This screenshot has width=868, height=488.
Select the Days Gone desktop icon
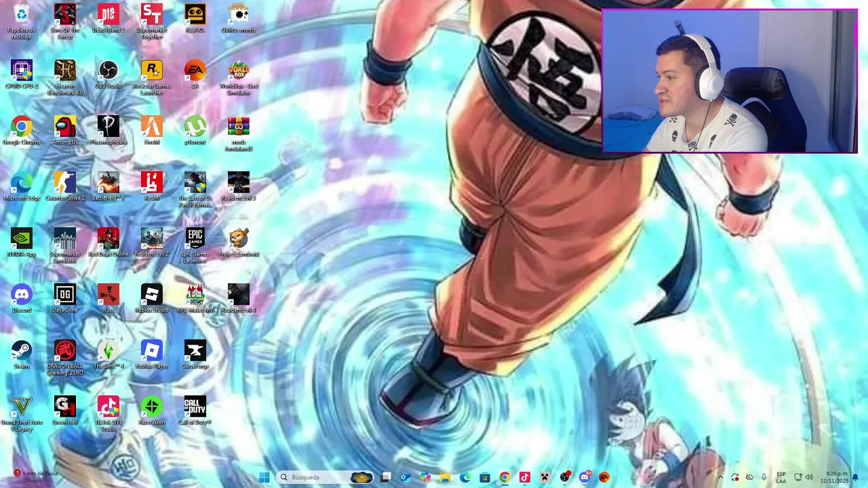click(x=65, y=299)
